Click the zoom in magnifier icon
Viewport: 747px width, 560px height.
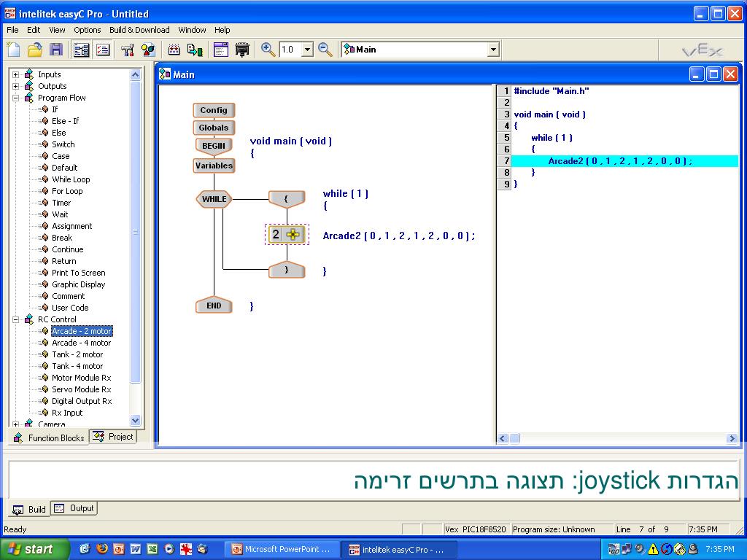[268, 50]
